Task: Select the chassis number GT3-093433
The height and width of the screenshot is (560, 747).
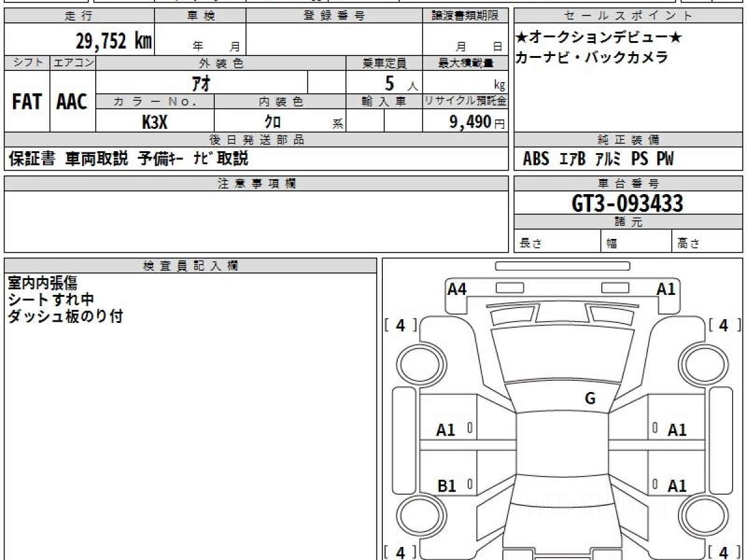Action: 627,203
